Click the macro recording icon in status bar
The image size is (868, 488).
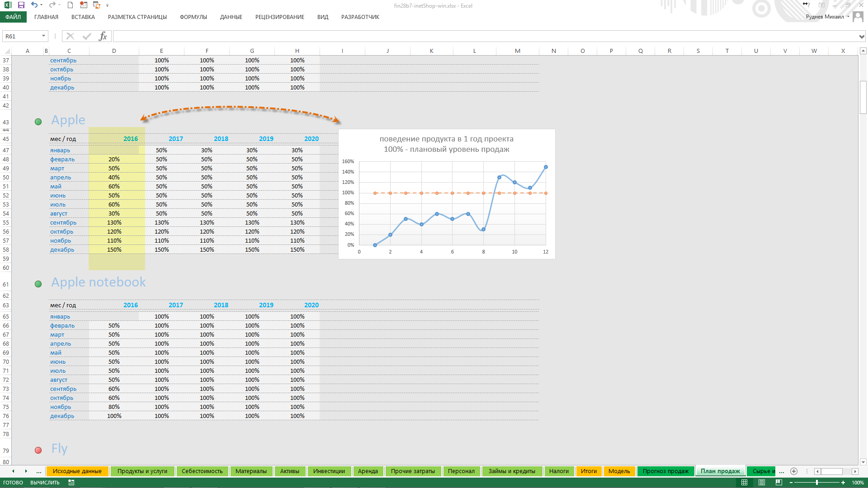pyautogui.click(x=71, y=483)
